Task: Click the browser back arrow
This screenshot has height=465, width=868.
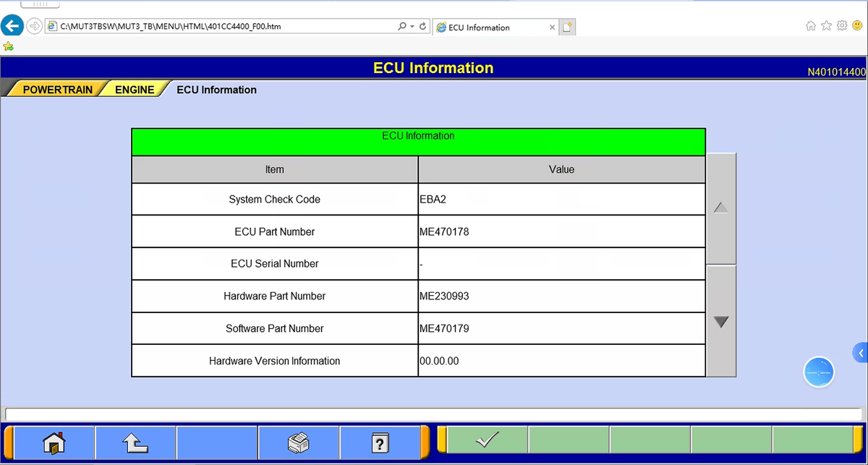Action: [12, 27]
